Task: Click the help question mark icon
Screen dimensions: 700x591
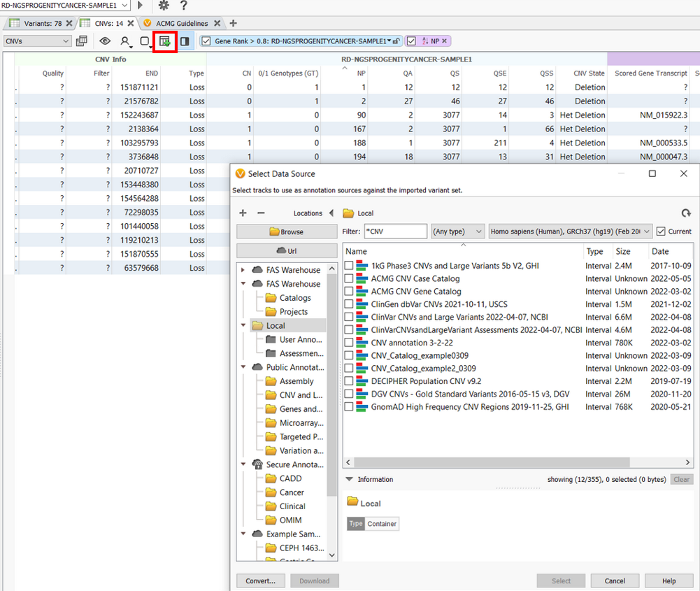Action: [x=184, y=6]
